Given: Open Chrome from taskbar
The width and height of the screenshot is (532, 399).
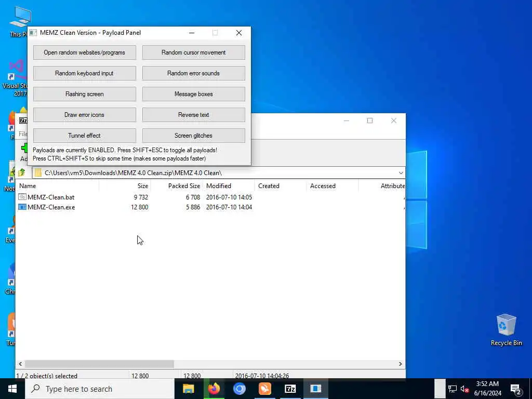Looking at the screenshot, I should point(239,389).
